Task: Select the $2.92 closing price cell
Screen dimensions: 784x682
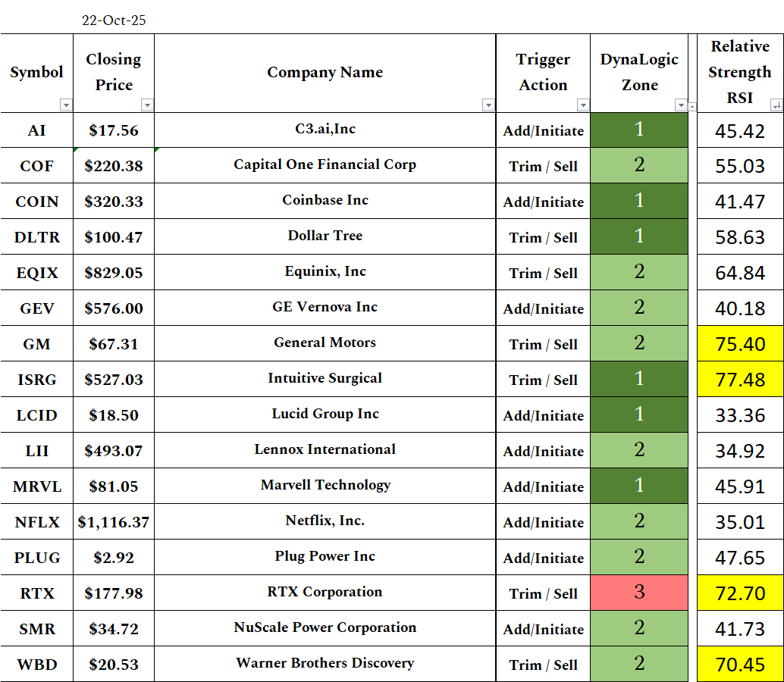Action: (x=114, y=558)
